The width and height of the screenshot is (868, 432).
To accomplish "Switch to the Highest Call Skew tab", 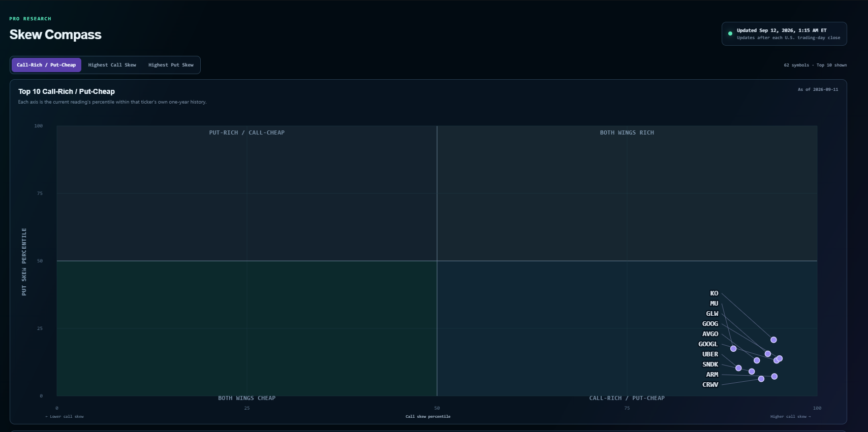I will 112,65.
